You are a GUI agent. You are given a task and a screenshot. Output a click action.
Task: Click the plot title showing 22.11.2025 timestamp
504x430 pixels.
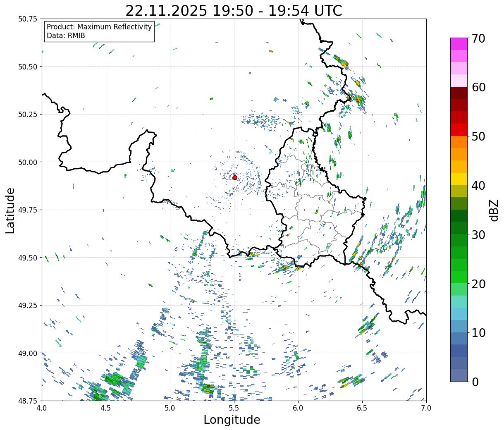pos(234,10)
